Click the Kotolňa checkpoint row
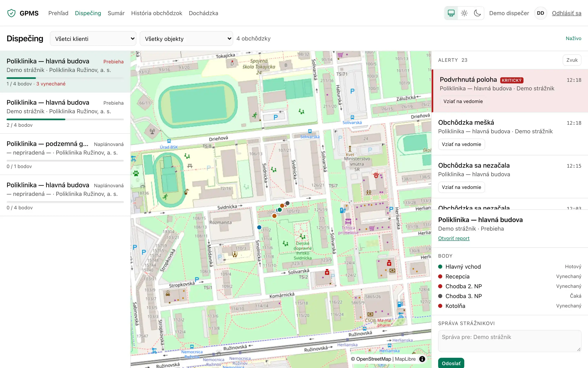The image size is (588, 368). [510, 306]
